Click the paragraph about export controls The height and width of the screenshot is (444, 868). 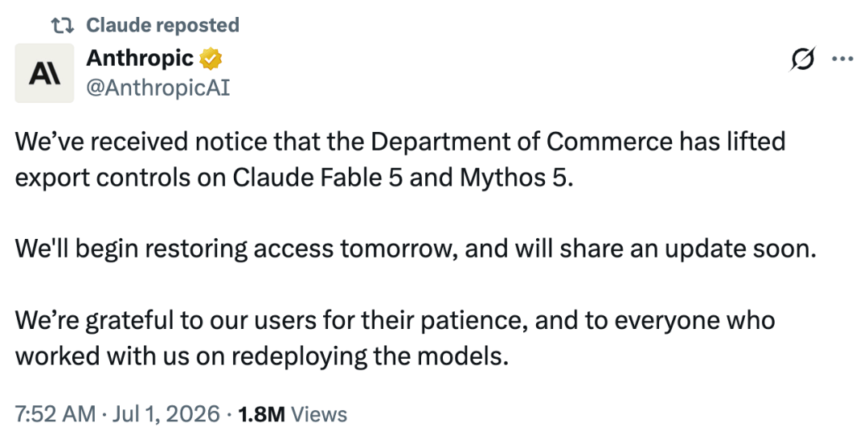(x=400, y=159)
